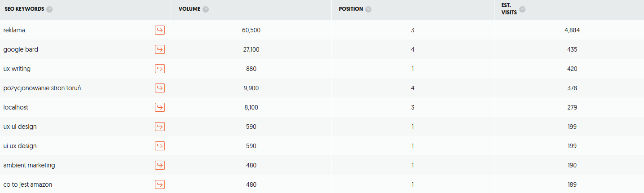The width and height of the screenshot is (644, 193).
Task: Select the reklama keyword text
Action: [x=14, y=30]
